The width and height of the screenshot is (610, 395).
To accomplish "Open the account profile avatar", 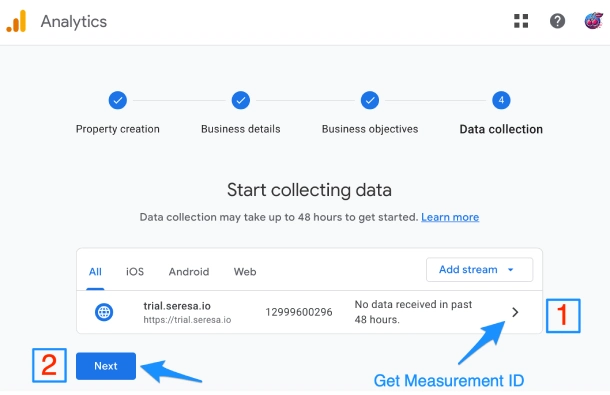I will (x=593, y=21).
